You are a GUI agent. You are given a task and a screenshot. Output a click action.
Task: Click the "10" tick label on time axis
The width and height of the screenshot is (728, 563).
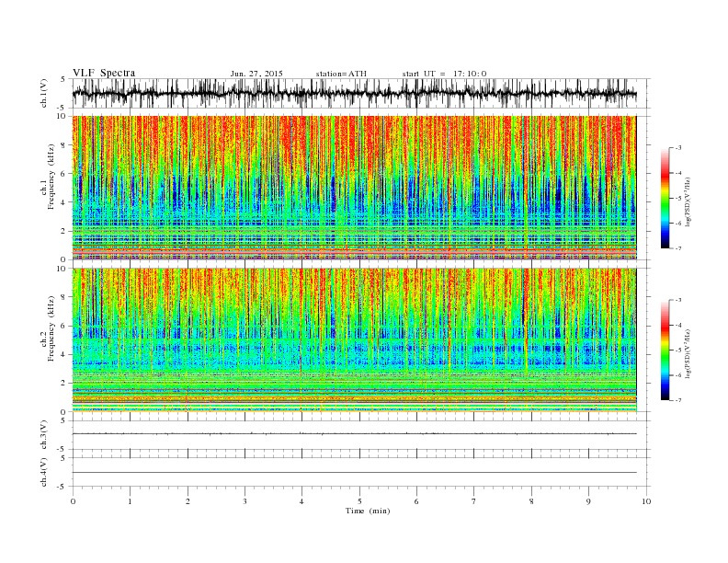[646, 501]
